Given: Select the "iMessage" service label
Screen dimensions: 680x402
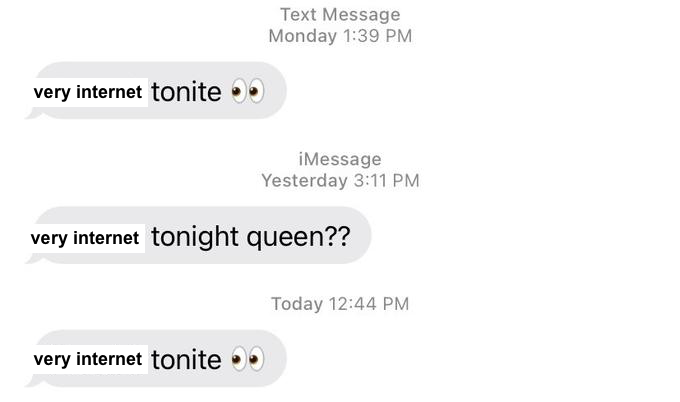Looking at the screenshot, I should (x=340, y=159).
